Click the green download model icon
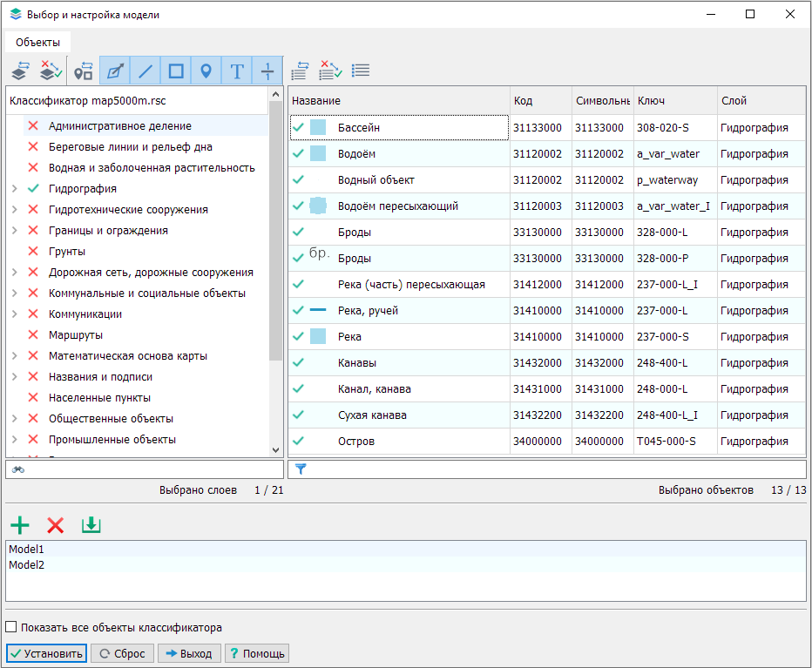Screen dimensions: 812x668 [x=91, y=525]
